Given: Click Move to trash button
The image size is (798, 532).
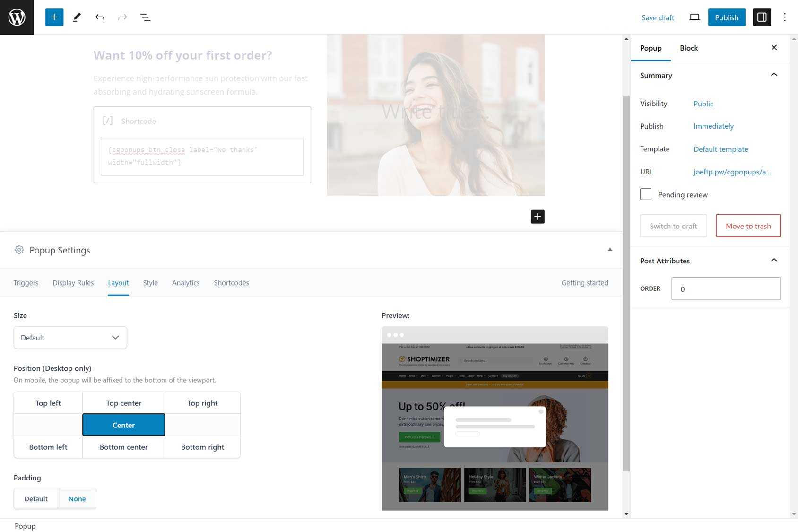Looking at the screenshot, I should coord(748,226).
